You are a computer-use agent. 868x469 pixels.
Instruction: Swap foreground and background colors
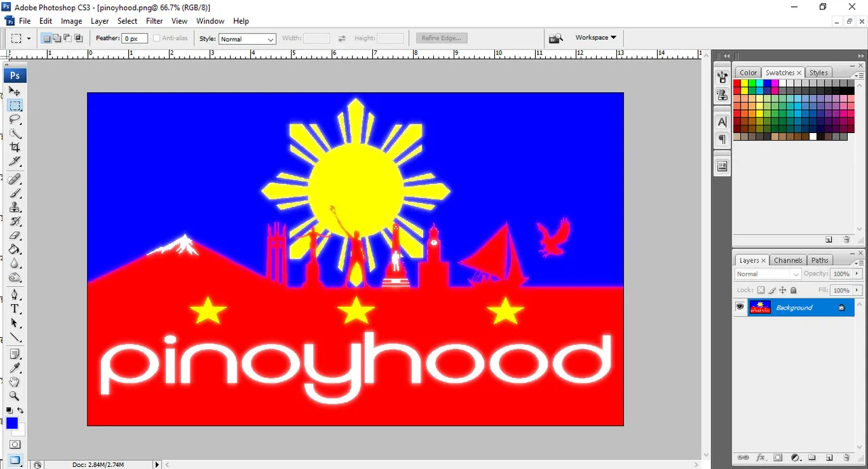[20, 411]
